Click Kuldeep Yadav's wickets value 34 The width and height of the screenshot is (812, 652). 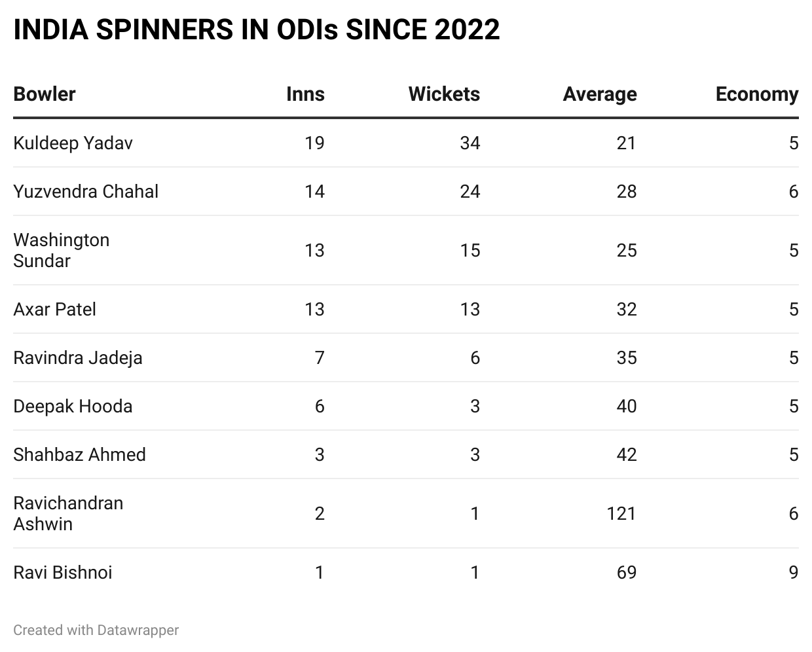pyautogui.click(x=470, y=143)
